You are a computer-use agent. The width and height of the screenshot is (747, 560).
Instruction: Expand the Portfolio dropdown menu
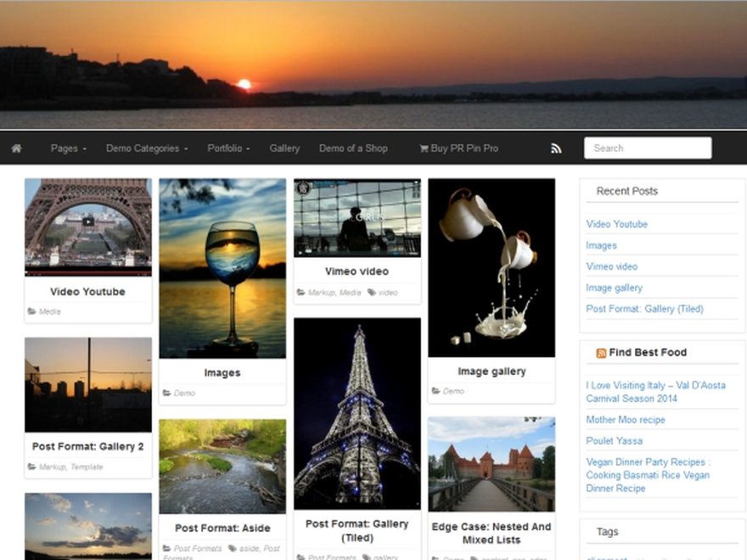pos(228,148)
